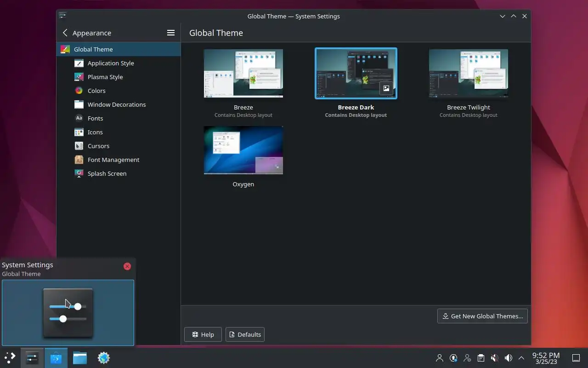This screenshot has height=368, width=588.
Task: Click the System Settings window preview thumbnail
Action: [68, 313]
